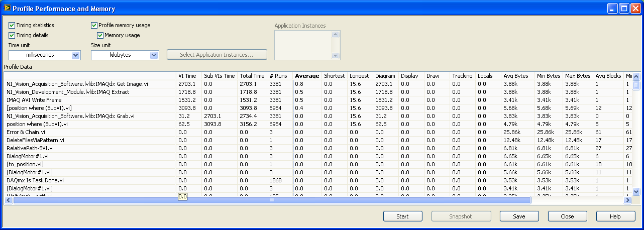The image size is (644, 230).
Task: Click vertical scrollbar down arrow in table
Action: tap(636, 191)
